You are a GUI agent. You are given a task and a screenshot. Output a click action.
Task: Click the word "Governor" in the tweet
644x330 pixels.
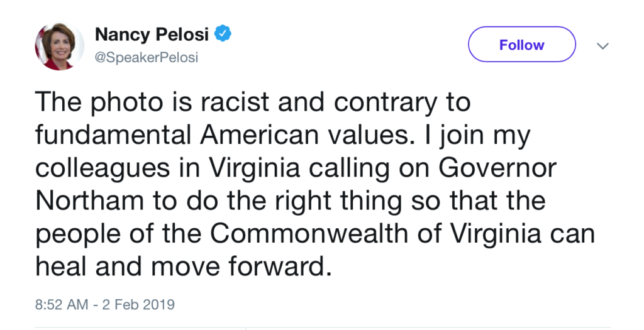tap(498, 168)
